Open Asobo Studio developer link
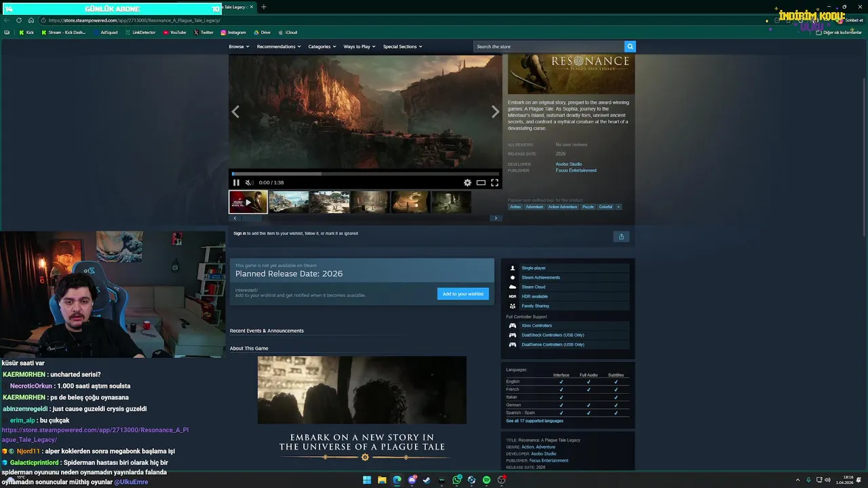Viewport: 868px width, 488px height. (x=569, y=164)
